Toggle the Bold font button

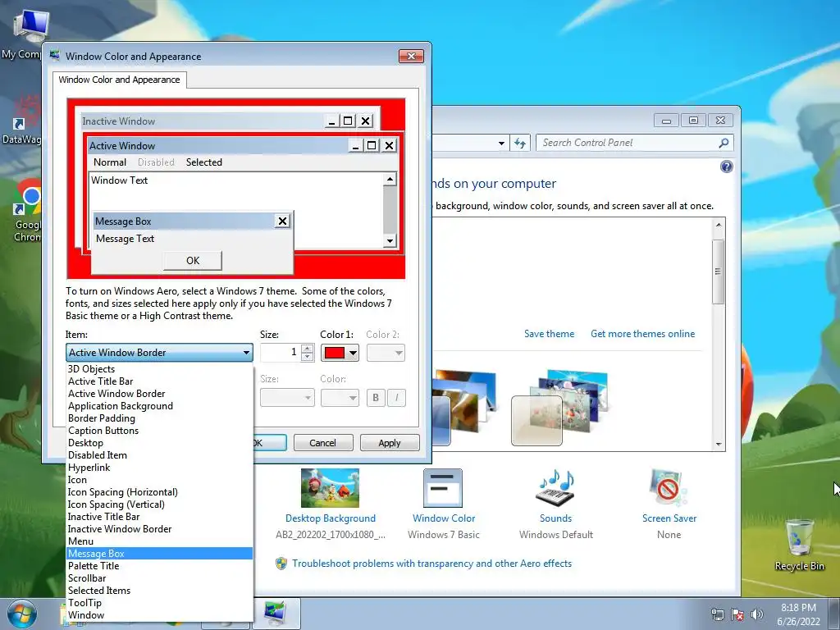pyautogui.click(x=376, y=398)
